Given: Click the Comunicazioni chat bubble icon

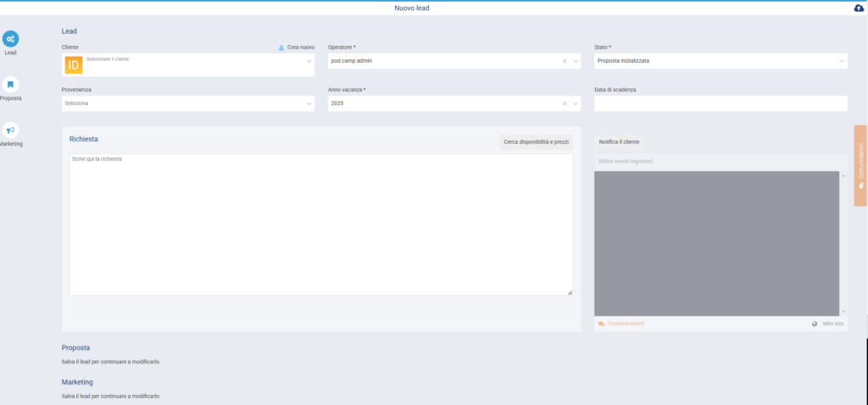Looking at the screenshot, I should coord(601,324).
